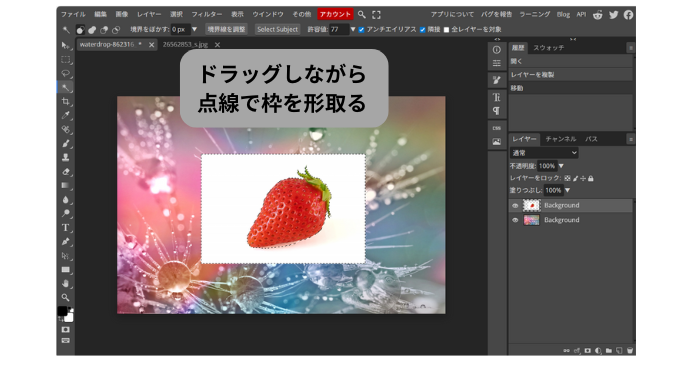This screenshot has height=365, width=698.
Task: Hide the strawberry Background layer
Action: pos(515,206)
